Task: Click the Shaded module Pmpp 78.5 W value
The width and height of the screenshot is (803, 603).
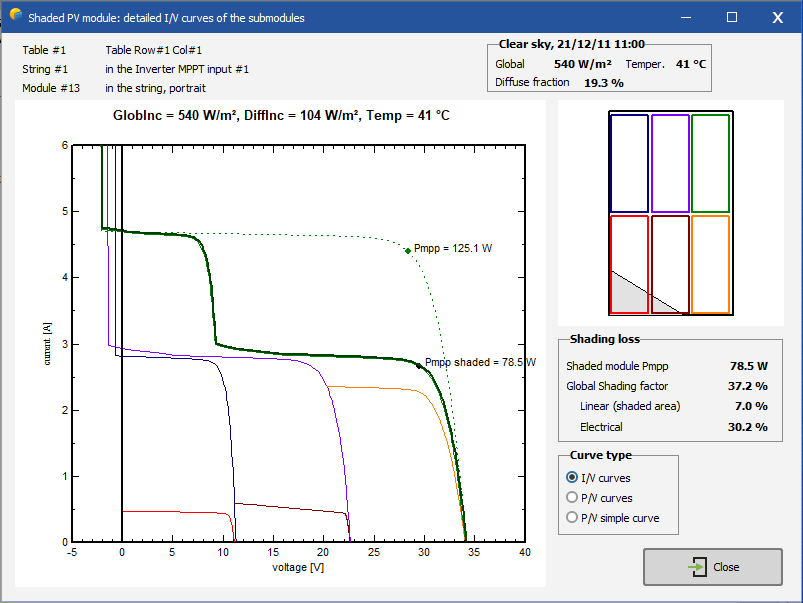Action: pyautogui.click(x=749, y=366)
